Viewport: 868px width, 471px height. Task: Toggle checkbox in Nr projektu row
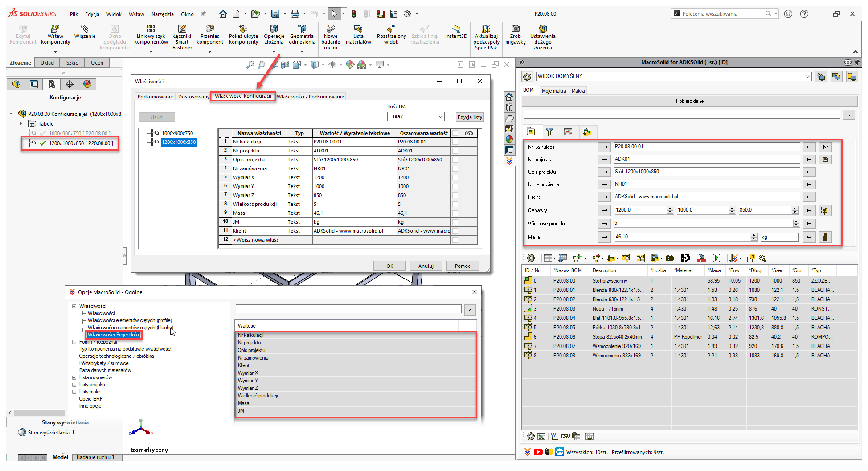(455, 151)
